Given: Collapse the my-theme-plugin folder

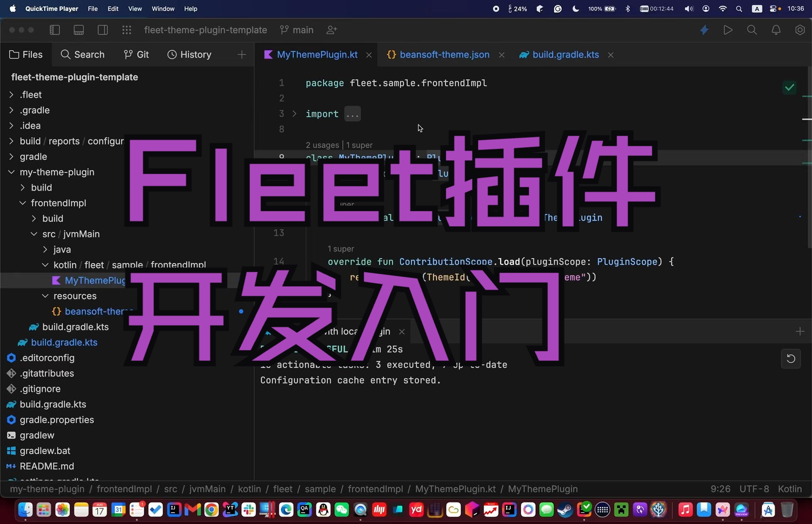Looking at the screenshot, I should (x=11, y=172).
